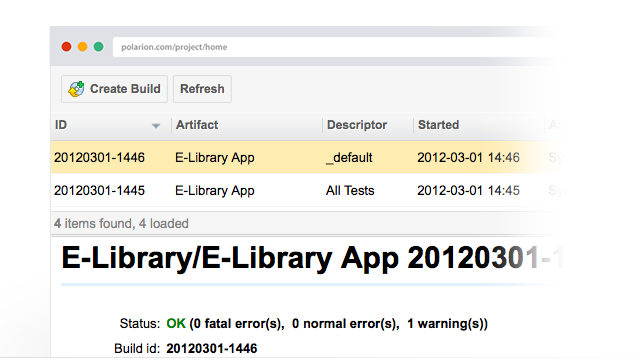Select build row 20120301-1445
This screenshot has height=360, width=640.
coord(306,190)
